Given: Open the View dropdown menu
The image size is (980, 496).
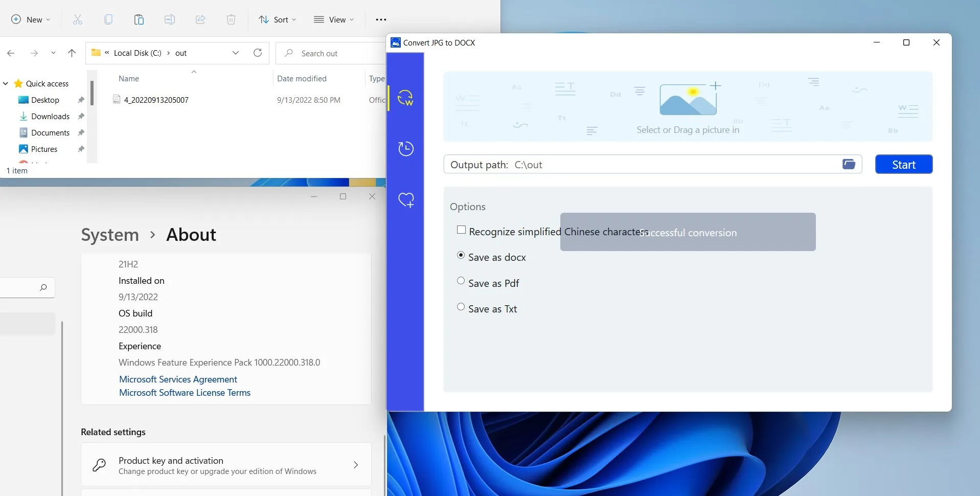Looking at the screenshot, I should click(x=334, y=19).
